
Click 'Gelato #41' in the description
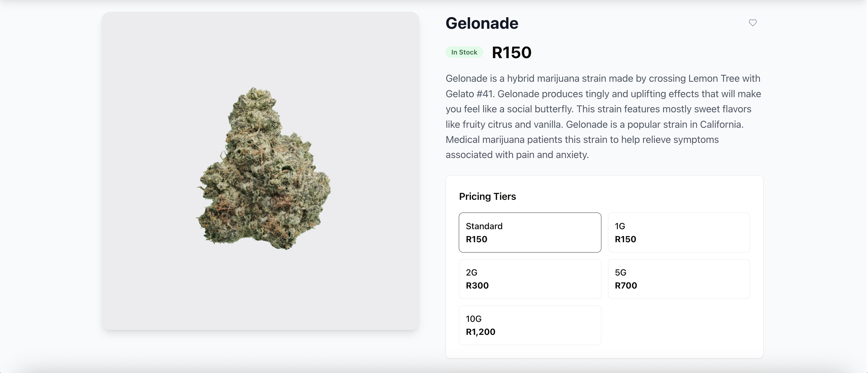(470, 94)
